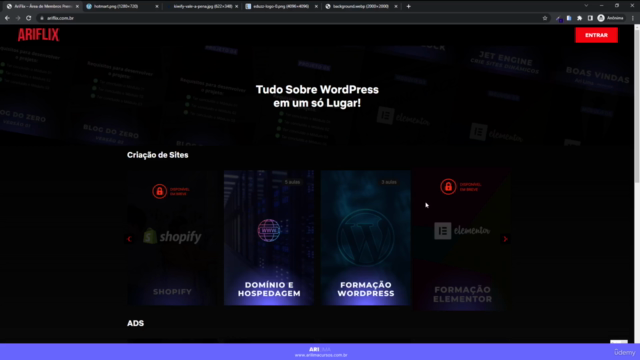640x360 pixels.
Task: Close the background.webp tab
Action: (396, 6)
